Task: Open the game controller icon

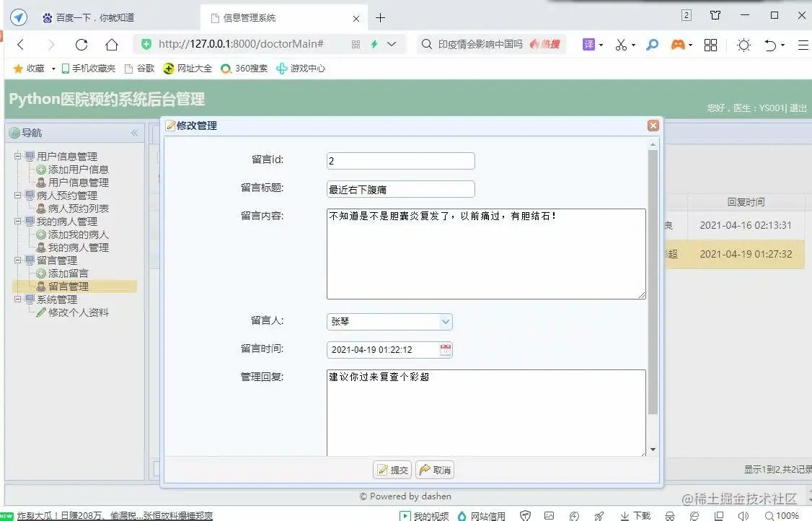Action: click(678, 45)
